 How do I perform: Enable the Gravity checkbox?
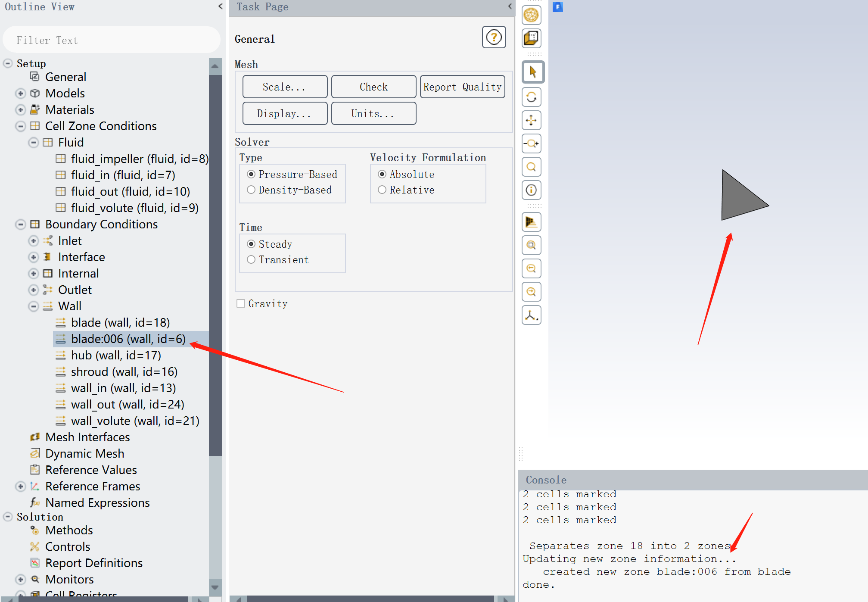point(241,304)
